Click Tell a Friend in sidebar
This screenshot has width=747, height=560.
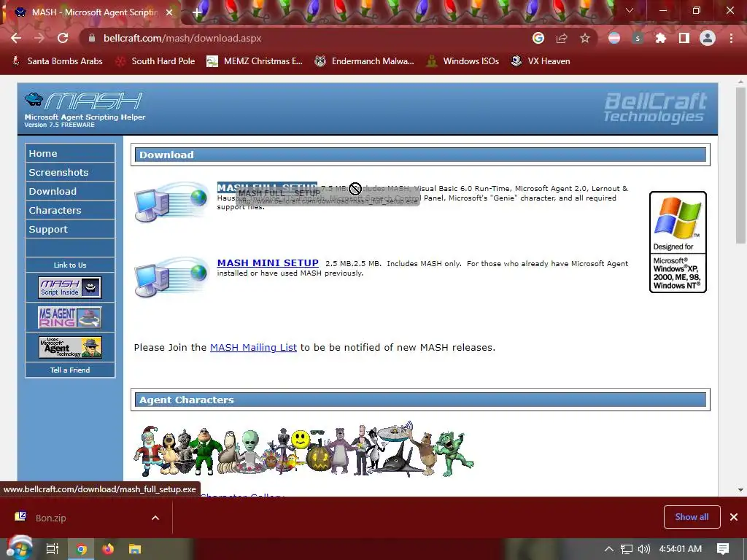point(70,370)
